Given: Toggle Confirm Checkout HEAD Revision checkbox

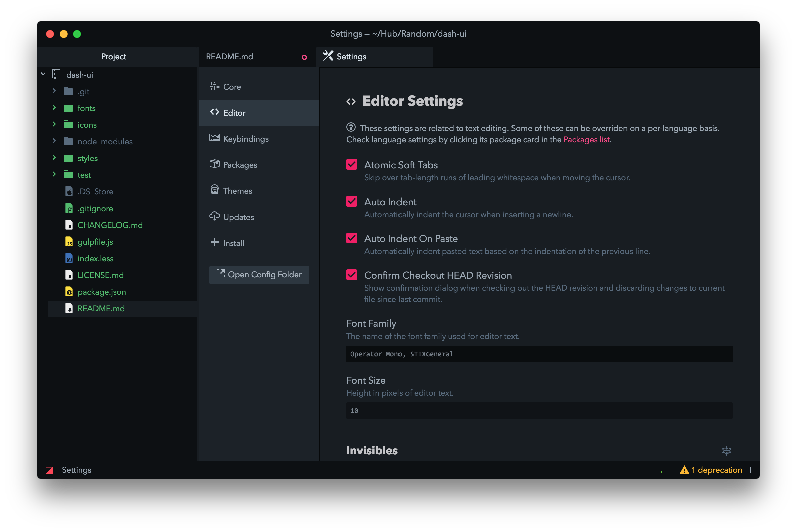Looking at the screenshot, I should pyautogui.click(x=352, y=275).
